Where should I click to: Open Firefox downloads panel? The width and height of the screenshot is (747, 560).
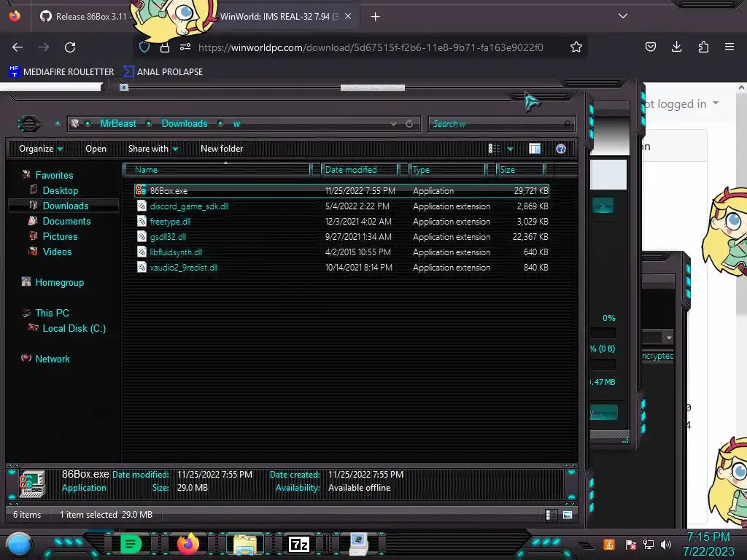tap(676, 47)
